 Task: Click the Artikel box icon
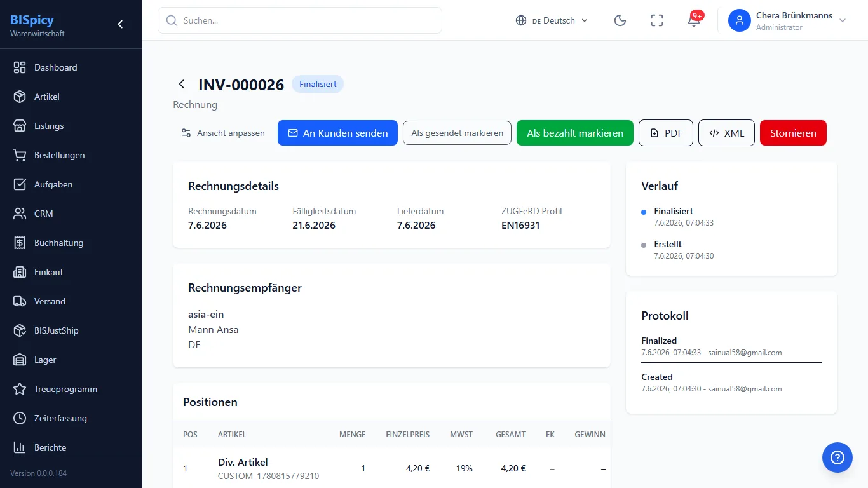pyautogui.click(x=20, y=97)
